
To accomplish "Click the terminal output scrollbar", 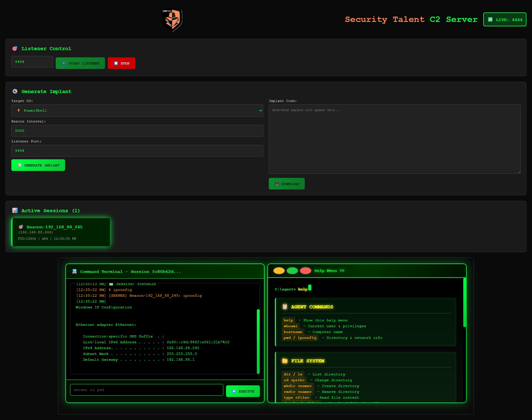I will [x=258, y=341].
